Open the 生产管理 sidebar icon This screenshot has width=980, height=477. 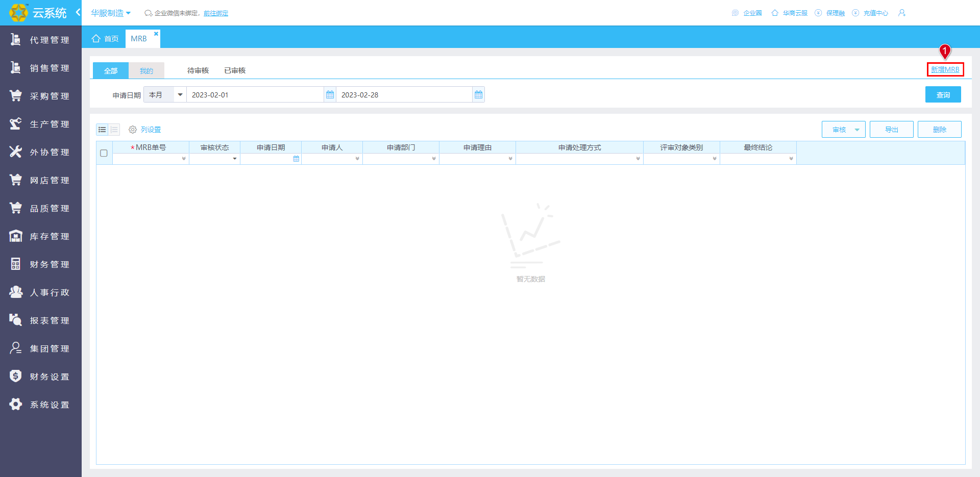[x=16, y=123]
